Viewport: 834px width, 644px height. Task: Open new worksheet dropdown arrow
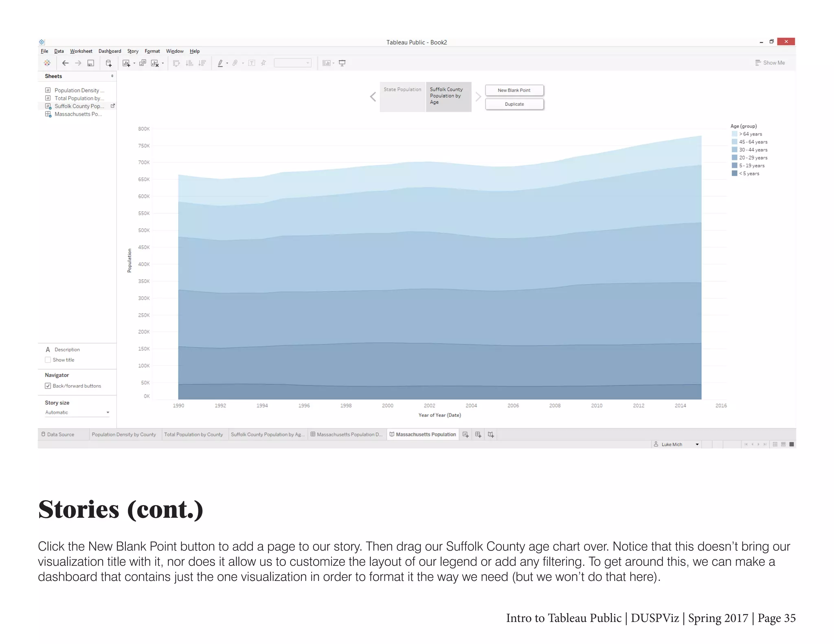[x=134, y=64]
